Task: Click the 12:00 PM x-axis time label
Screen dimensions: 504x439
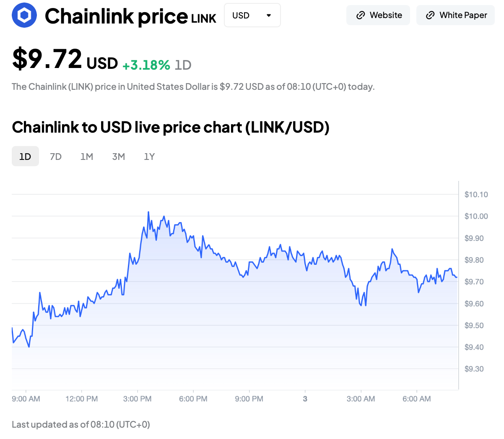Action: (81, 399)
